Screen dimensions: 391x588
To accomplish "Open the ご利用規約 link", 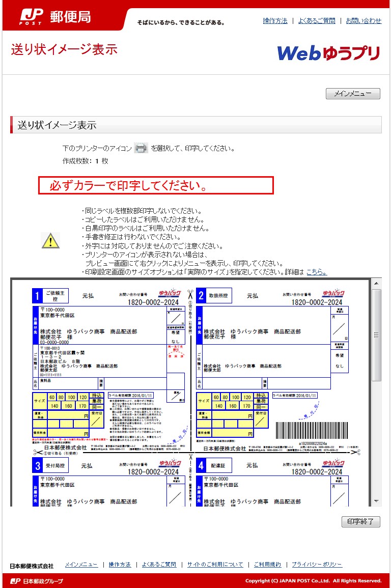I will pyautogui.click(x=268, y=565).
